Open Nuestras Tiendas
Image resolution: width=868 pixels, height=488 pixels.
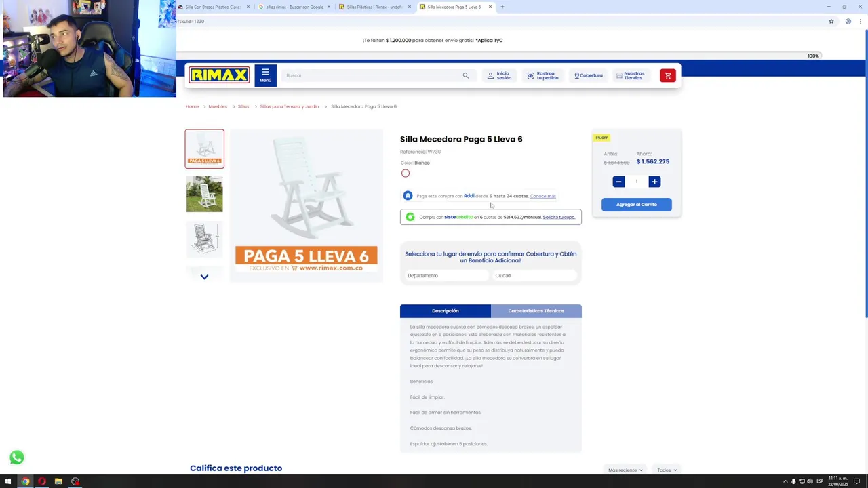[x=631, y=75]
